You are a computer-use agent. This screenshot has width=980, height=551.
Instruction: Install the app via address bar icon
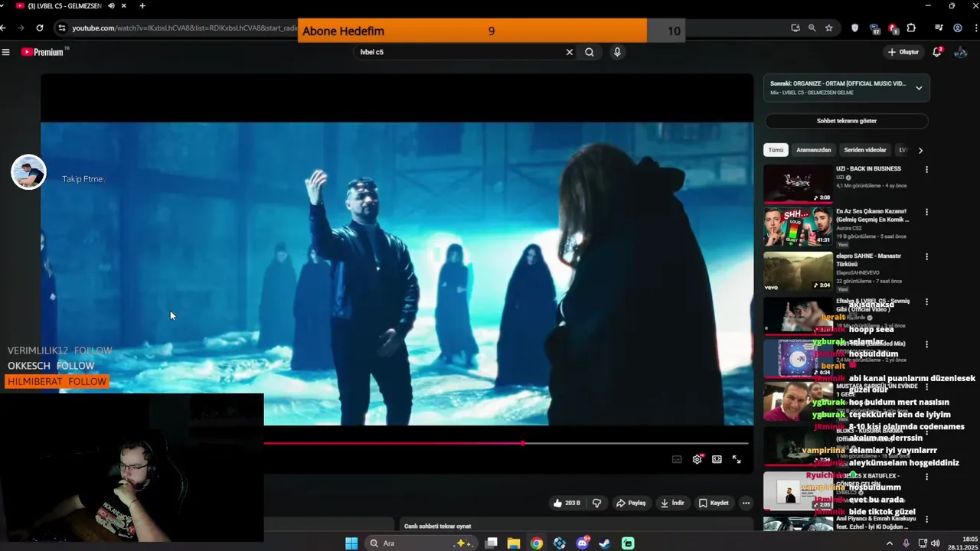coord(795,28)
